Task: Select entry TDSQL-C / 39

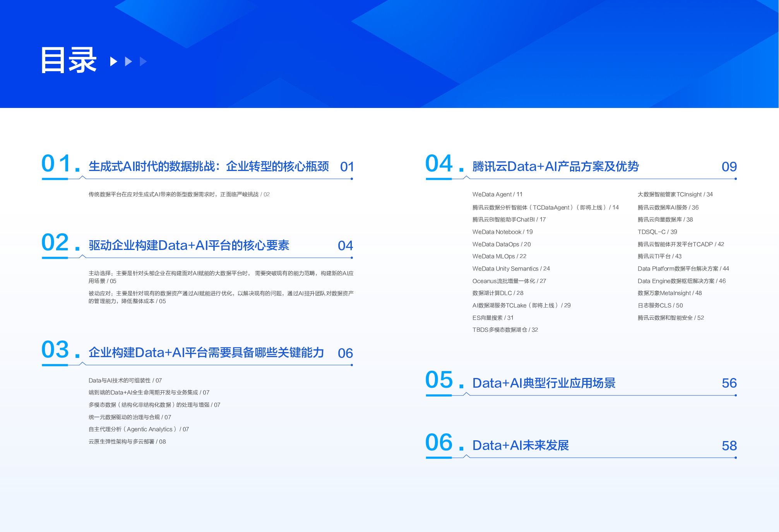Action: tap(657, 232)
